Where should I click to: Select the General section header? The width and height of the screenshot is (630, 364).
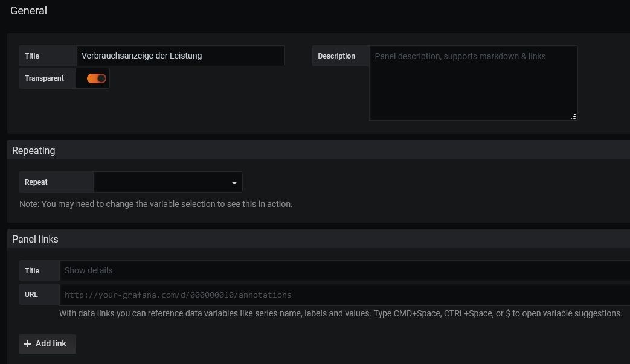29,11
